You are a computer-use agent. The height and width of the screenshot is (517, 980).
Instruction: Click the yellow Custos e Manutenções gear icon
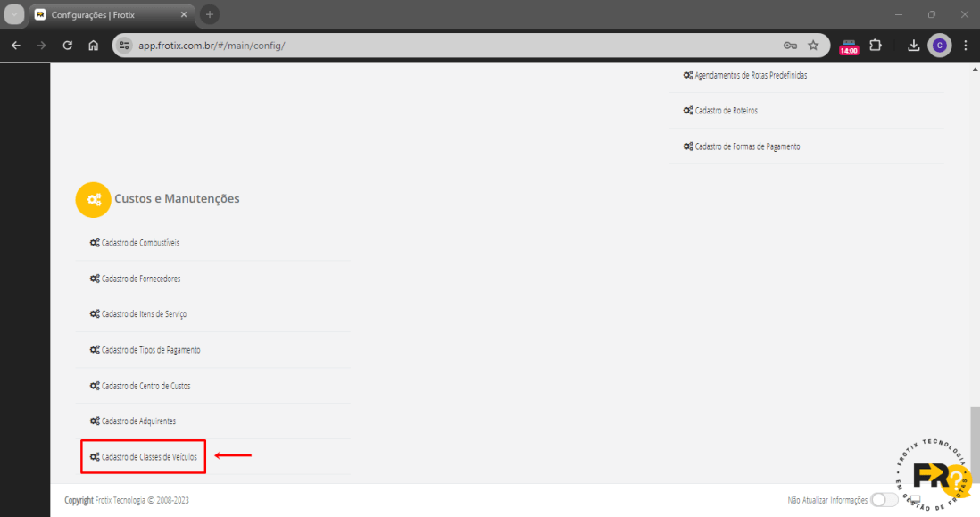93,199
